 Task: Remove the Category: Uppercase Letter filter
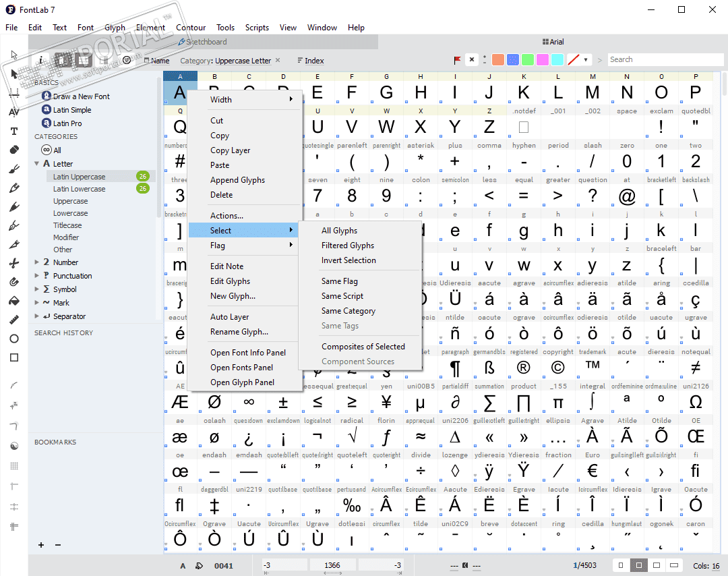click(x=278, y=60)
